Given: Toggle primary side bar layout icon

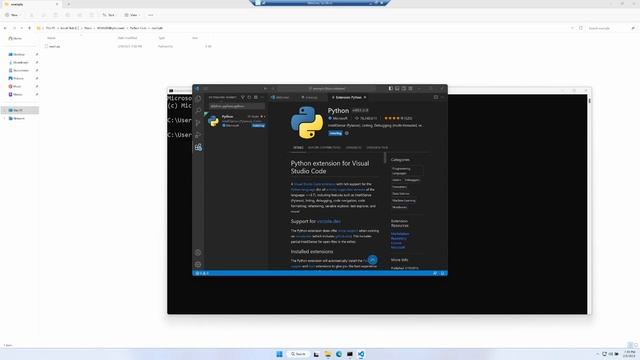Looking at the screenshot, I should point(391,89).
